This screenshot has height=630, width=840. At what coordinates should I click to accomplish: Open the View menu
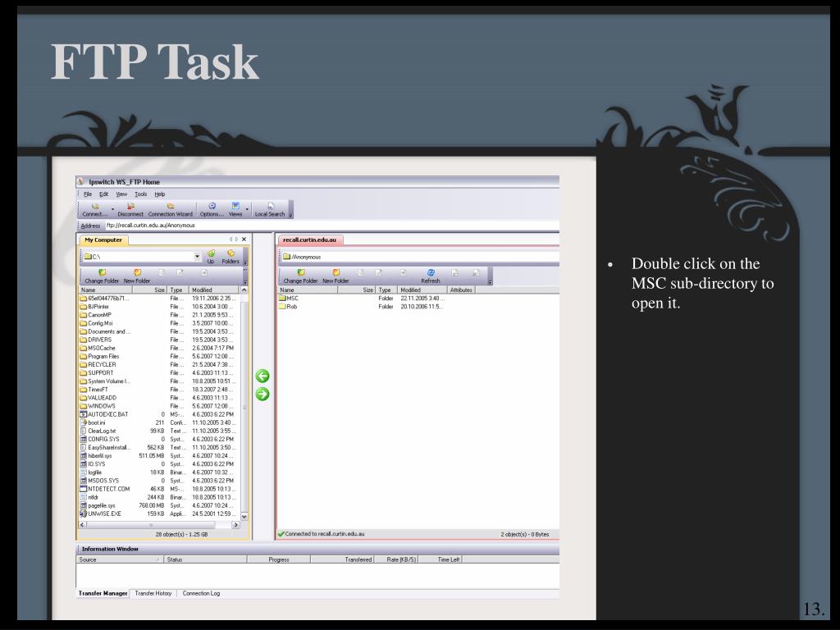121,194
